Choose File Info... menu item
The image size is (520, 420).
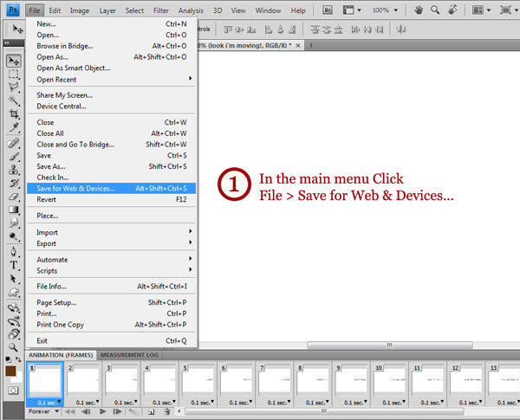(x=112, y=287)
